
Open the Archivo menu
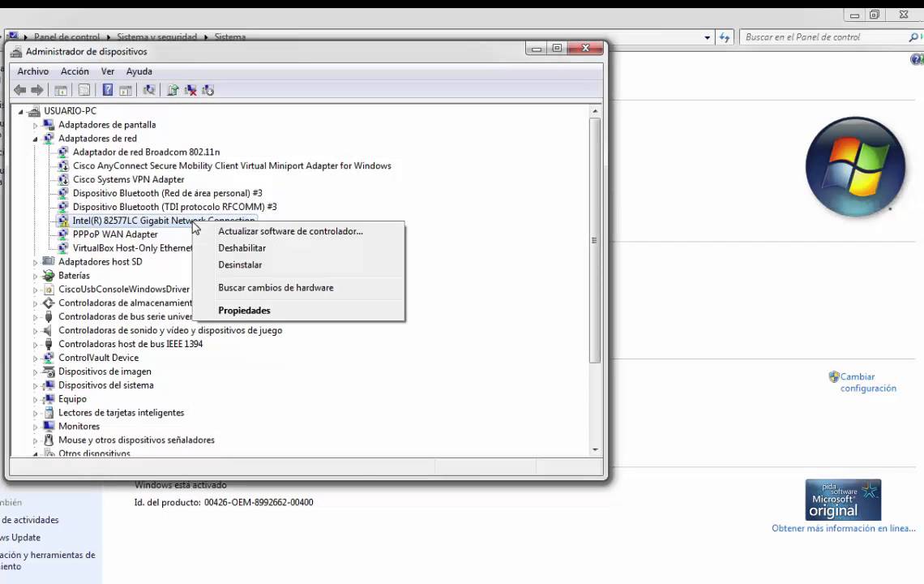pyautogui.click(x=33, y=71)
